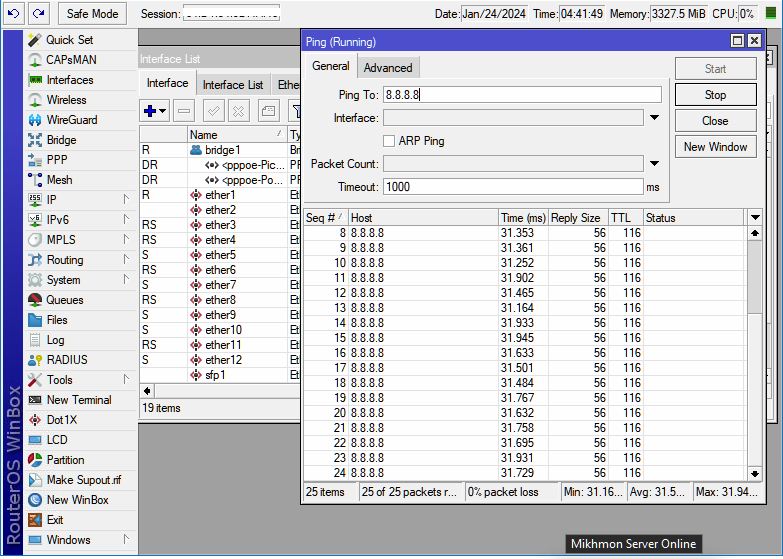The height and width of the screenshot is (559, 783).
Task: Click the Redo arrow icon
Action: tap(38, 13)
